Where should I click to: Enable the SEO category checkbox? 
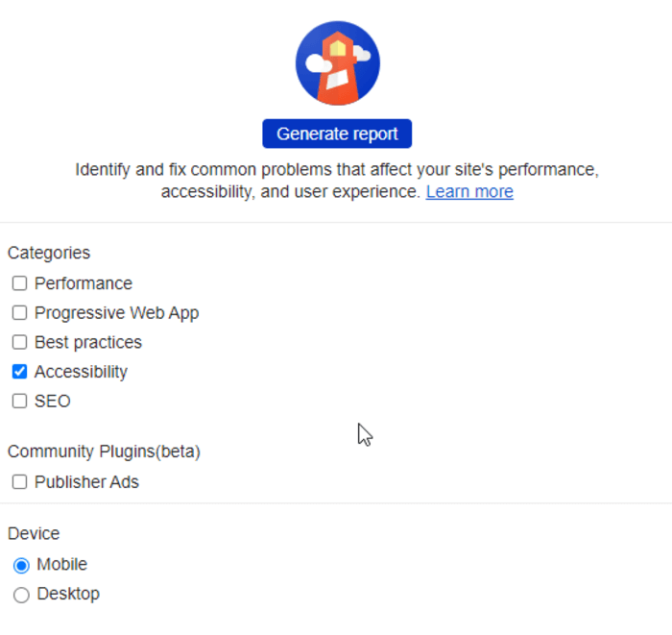click(19, 401)
